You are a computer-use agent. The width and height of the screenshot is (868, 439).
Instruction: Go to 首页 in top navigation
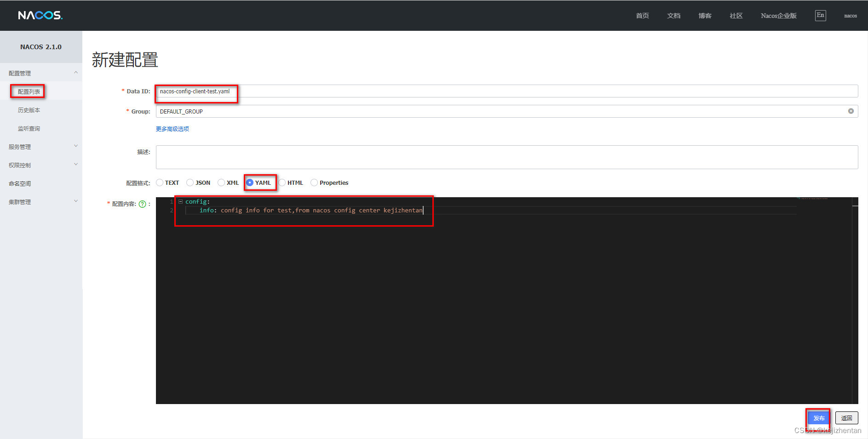point(642,16)
